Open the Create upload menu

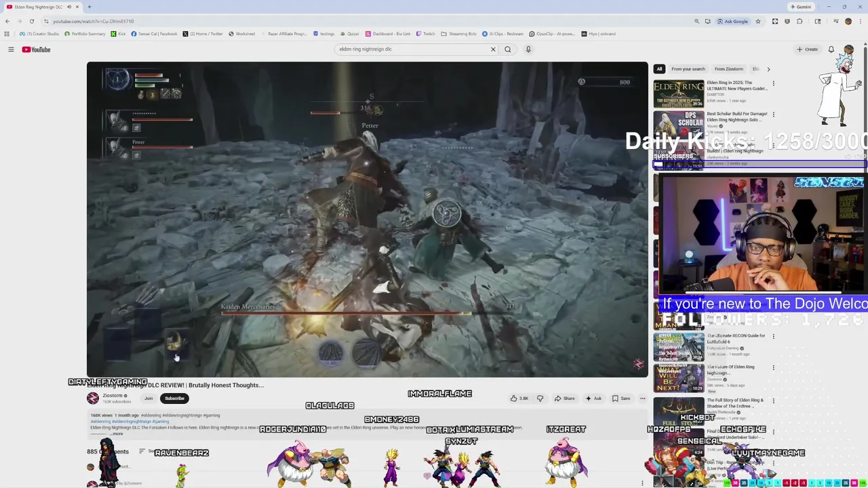coord(807,49)
